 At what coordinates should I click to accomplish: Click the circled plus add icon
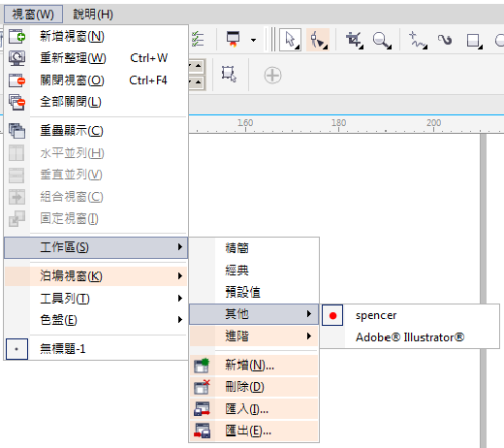272,76
